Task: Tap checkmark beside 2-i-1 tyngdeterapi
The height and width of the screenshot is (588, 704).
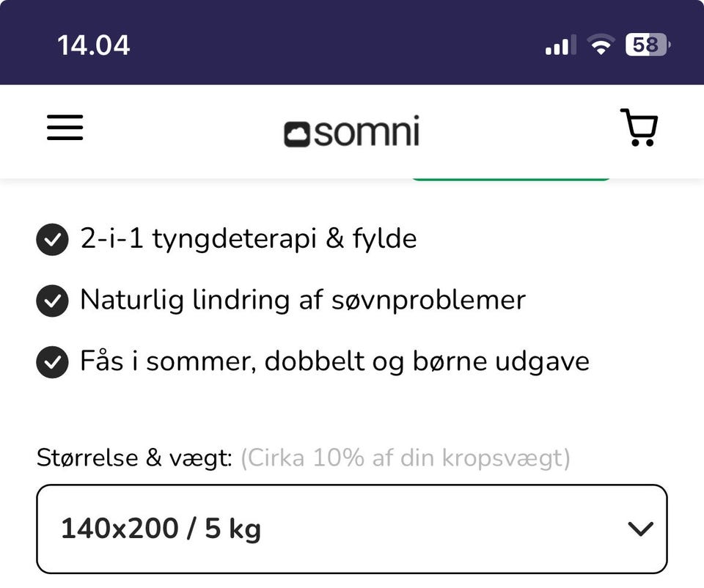Action: pos(53,239)
